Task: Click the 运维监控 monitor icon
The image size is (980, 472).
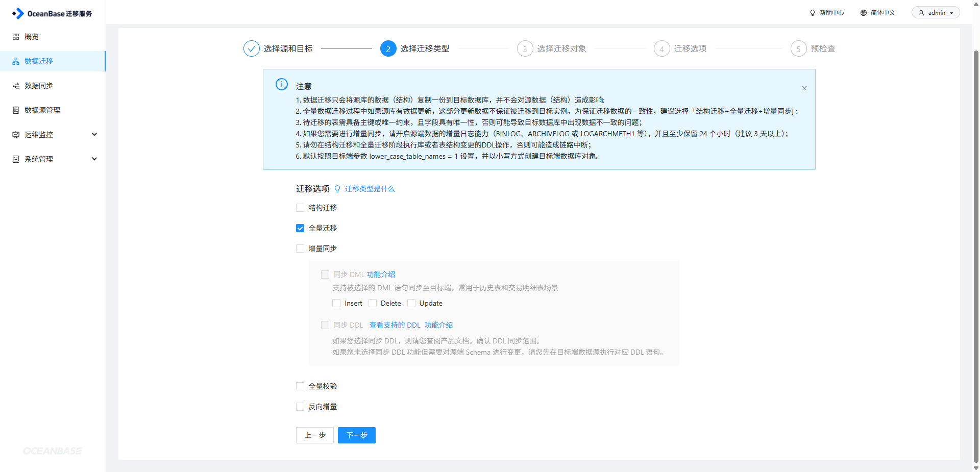Action: coord(16,135)
